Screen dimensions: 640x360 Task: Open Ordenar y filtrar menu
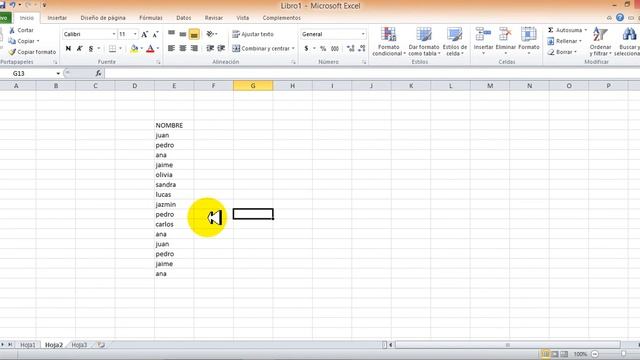600,42
